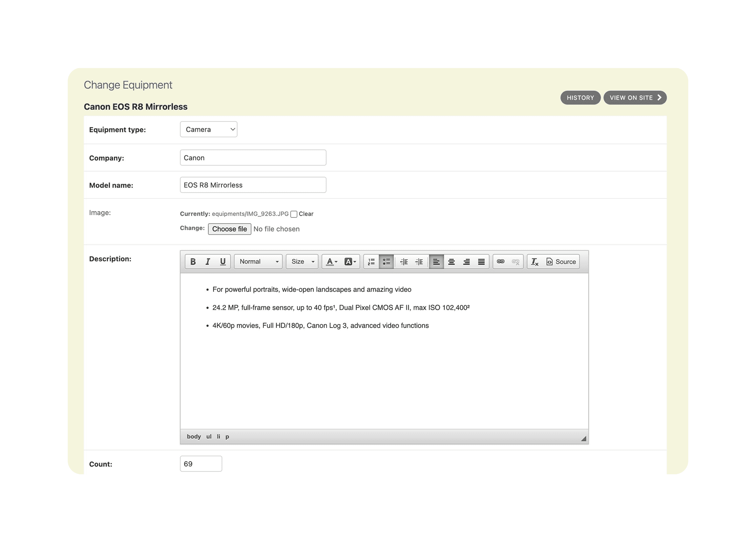Insert a numbered list
The height and width of the screenshot is (542, 756).
click(x=371, y=262)
